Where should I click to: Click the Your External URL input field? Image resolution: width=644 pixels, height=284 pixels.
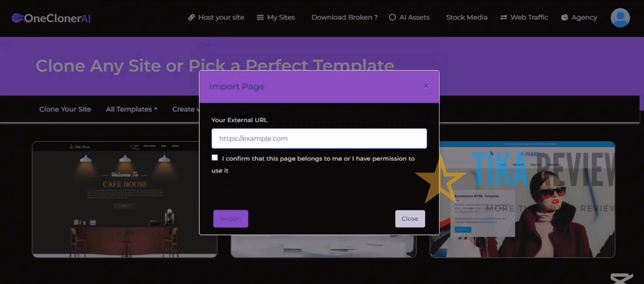319,139
